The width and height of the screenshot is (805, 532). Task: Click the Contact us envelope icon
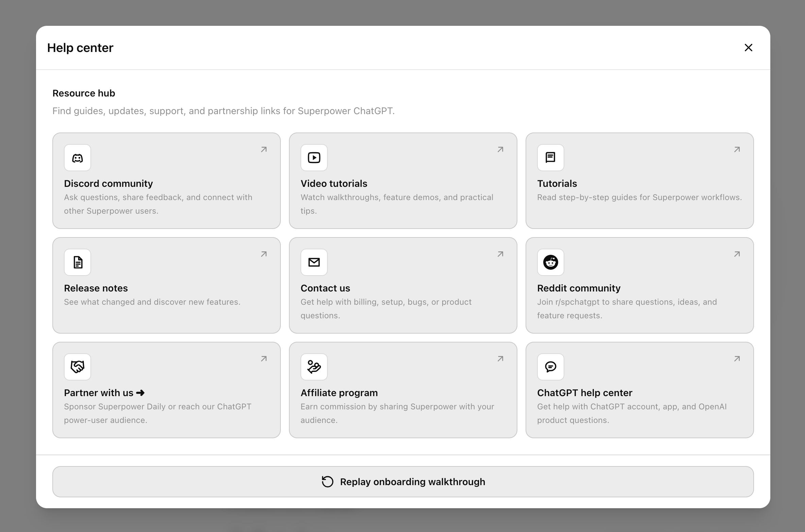pos(314,262)
